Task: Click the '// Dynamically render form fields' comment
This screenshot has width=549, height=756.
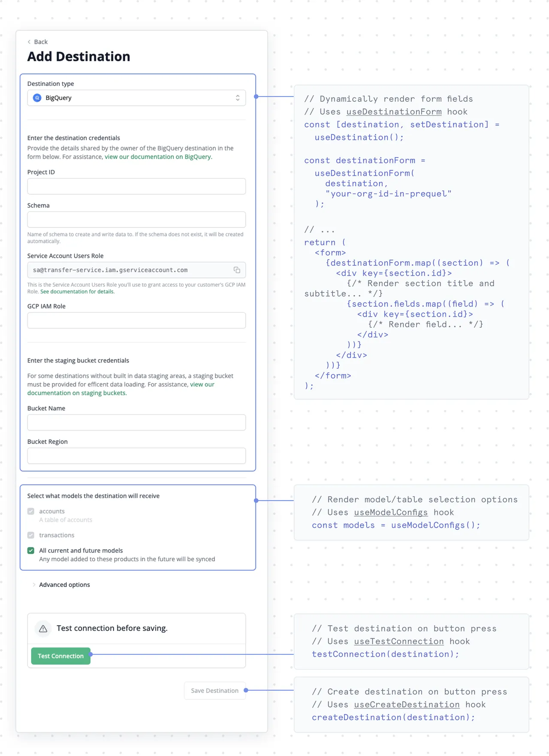Action: pos(389,99)
